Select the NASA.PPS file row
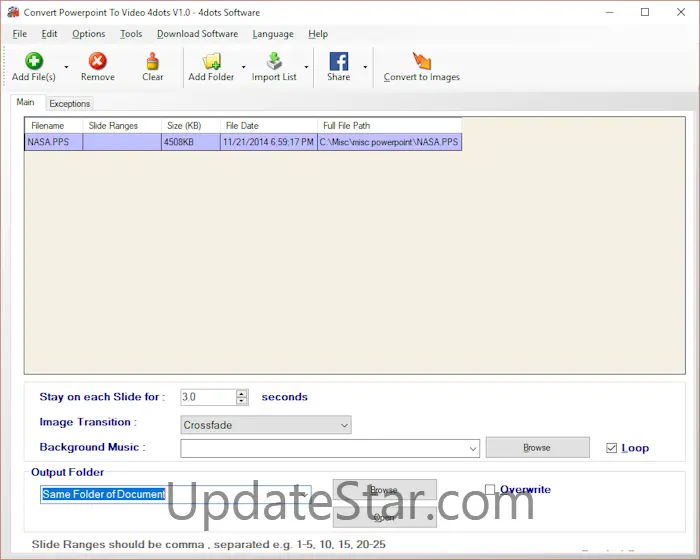 [242, 142]
